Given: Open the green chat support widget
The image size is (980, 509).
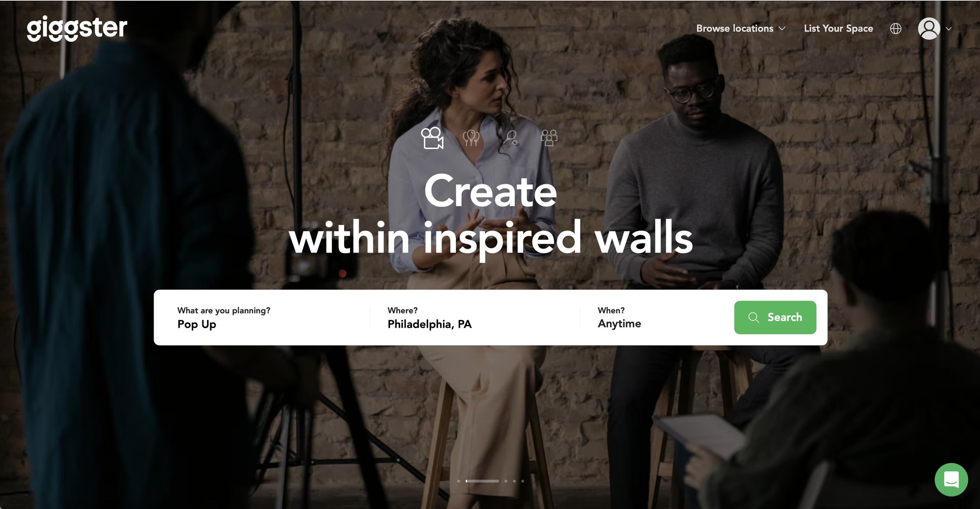Looking at the screenshot, I should click(x=951, y=480).
